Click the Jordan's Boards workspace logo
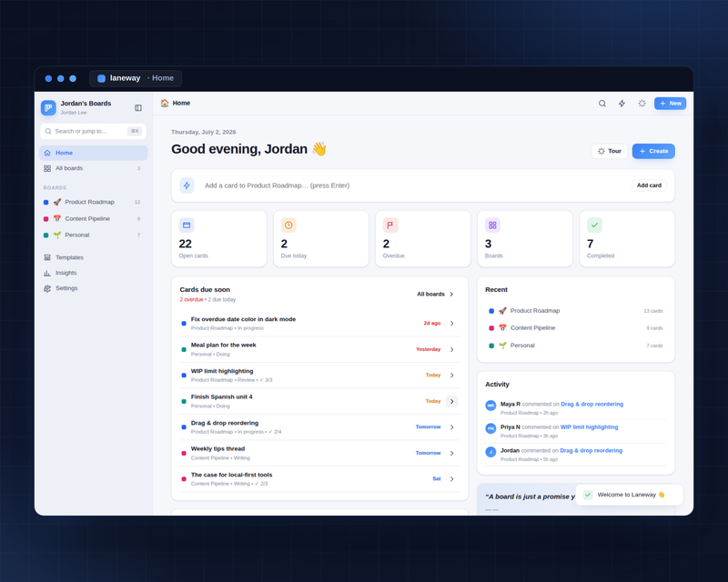The height and width of the screenshot is (582, 728). [x=48, y=107]
